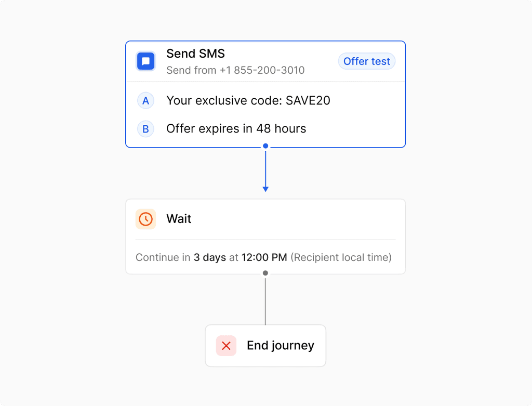Toggle variant A for the SMS test
The image size is (532, 406).
click(x=145, y=100)
